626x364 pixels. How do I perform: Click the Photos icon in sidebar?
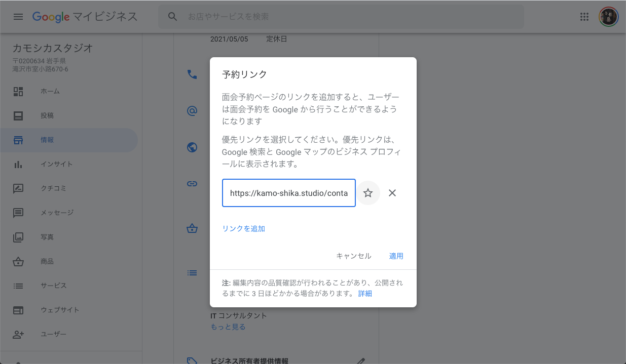(18, 237)
